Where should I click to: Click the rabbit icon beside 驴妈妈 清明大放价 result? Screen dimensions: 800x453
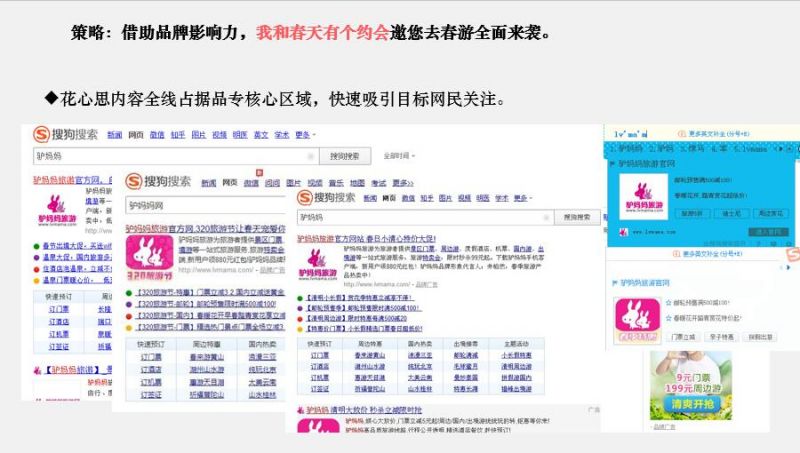point(301,410)
